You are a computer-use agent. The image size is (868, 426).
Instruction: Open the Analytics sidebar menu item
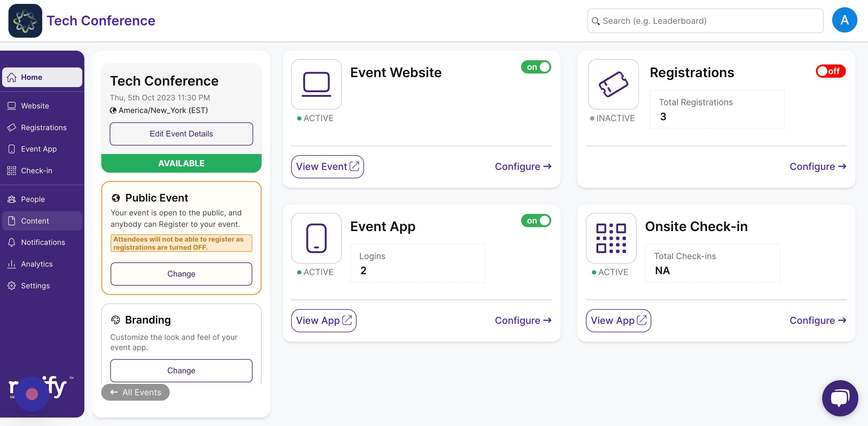[x=37, y=264]
